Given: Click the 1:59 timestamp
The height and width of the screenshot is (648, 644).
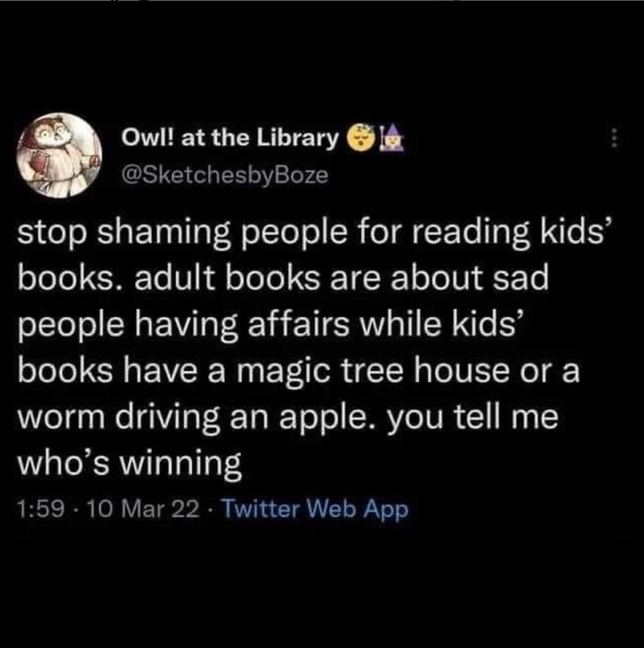Looking at the screenshot, I should [x=42, y=510].
